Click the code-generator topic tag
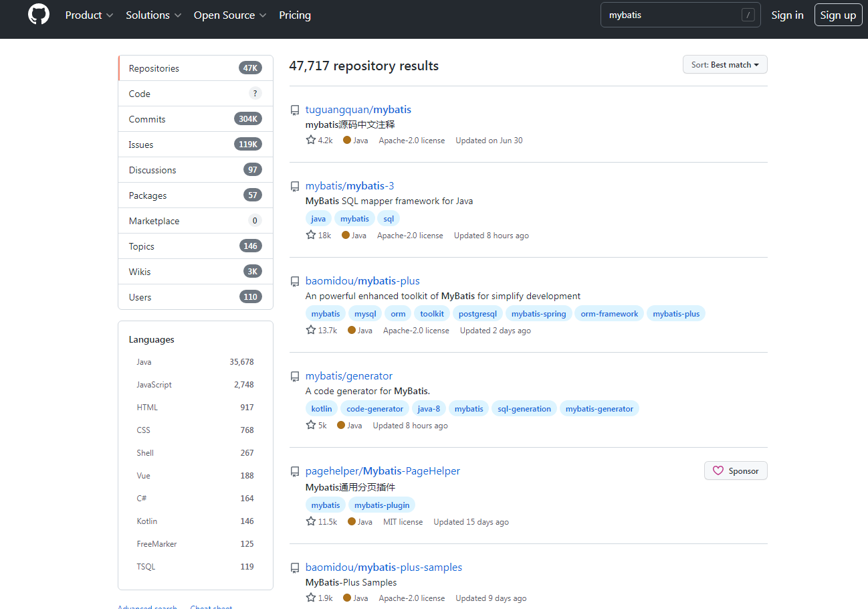Screen dimensions: 868x609 click(x=374, y=409)
